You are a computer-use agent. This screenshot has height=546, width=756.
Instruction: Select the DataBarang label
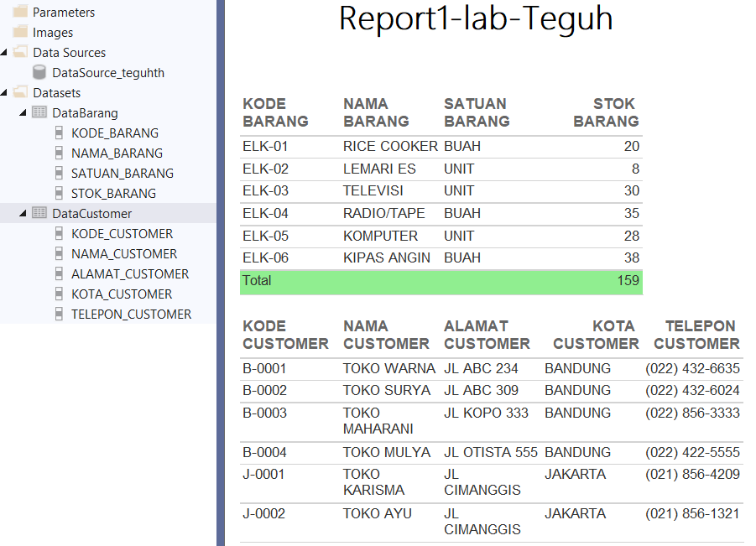(86, 112)
